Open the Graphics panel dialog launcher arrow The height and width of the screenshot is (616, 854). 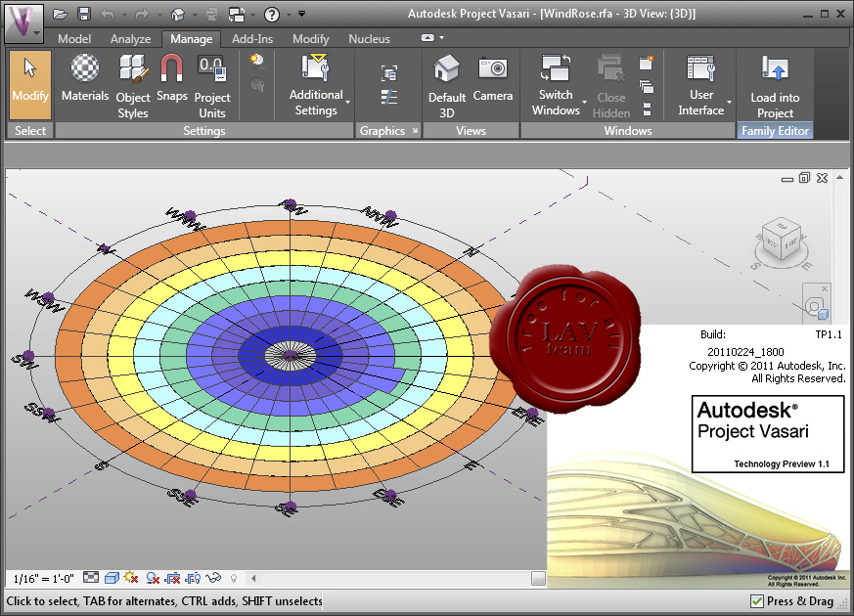(415, 131)
